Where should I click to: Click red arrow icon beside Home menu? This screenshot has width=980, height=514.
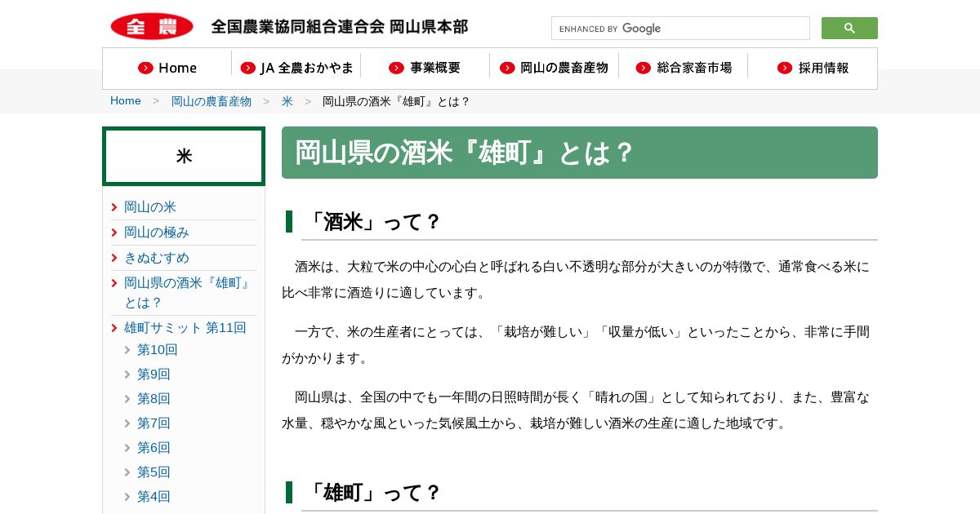pyautogui.click(x=145, y=68)
